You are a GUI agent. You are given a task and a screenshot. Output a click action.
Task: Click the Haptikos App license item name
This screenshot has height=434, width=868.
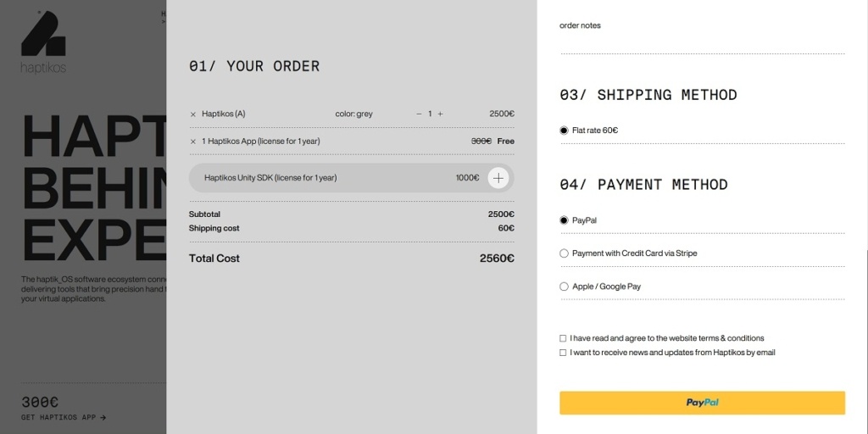click(261, 142)
